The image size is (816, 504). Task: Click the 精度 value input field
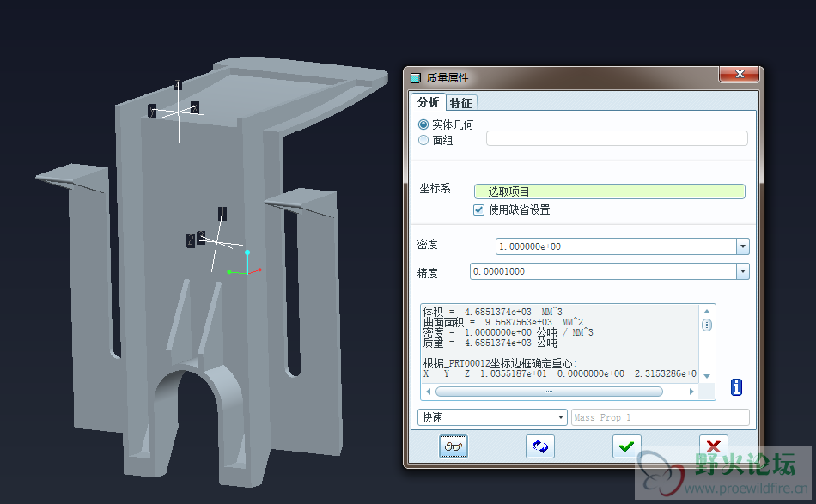[x=603, y=271]
